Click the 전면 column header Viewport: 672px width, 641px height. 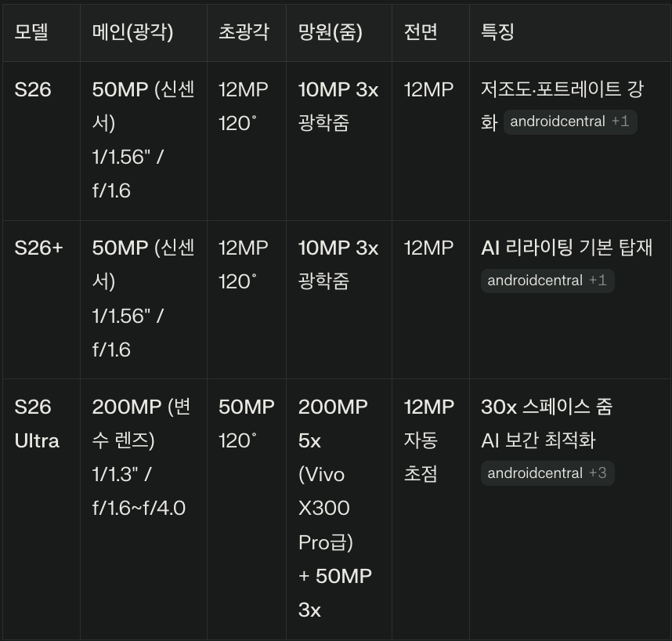tap(421, 32)
